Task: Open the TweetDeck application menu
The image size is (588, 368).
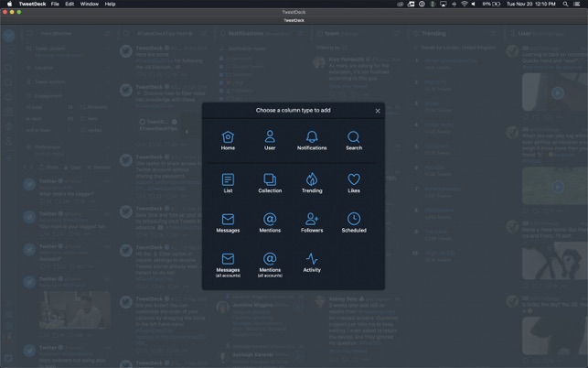Action: tap(32, 4)
